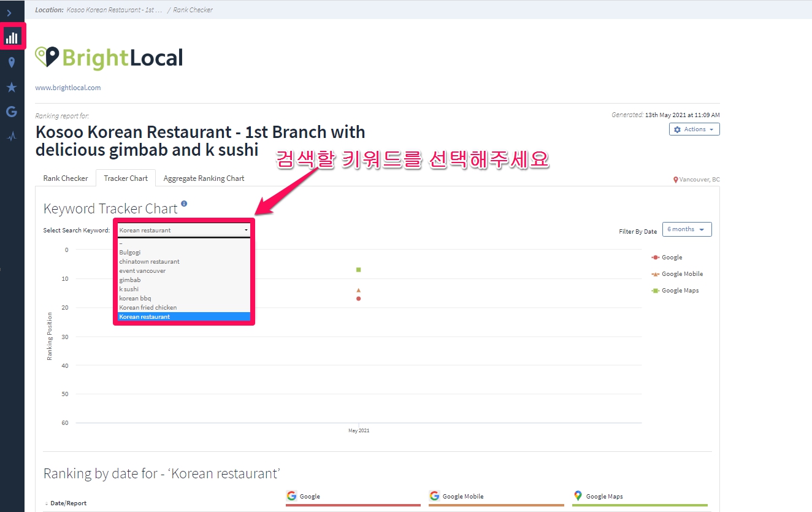
Task: Click the green Google Maps data point
Action: tap(358, 270)
